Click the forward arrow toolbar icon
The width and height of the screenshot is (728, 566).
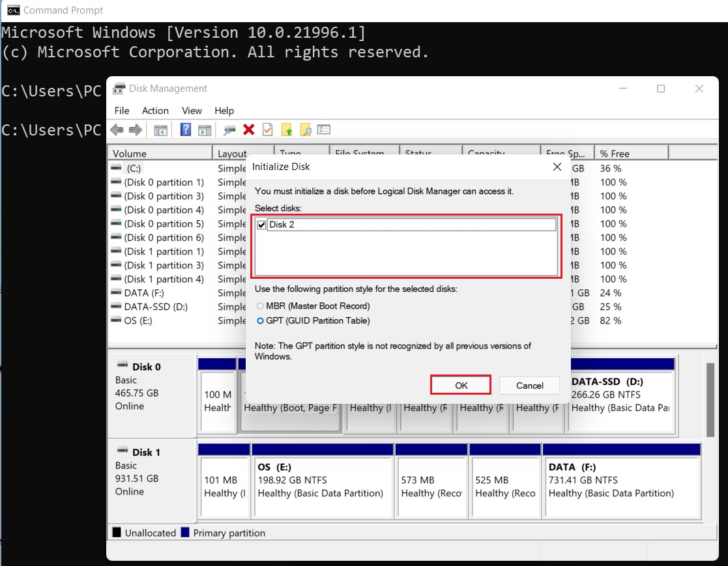pos(136,130)
